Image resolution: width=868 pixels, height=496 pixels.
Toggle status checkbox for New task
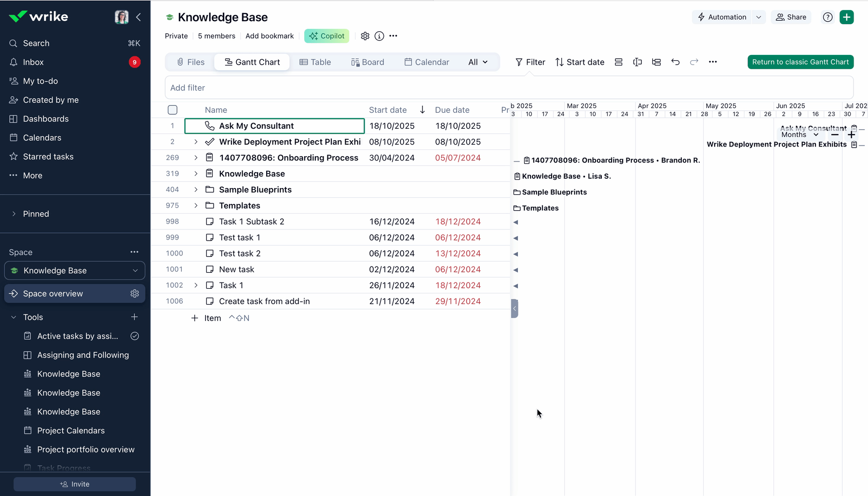coord(210,269)
